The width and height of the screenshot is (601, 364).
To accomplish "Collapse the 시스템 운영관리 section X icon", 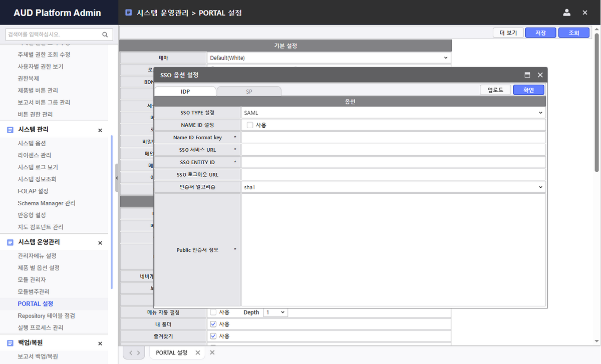I will click(100, 243).
